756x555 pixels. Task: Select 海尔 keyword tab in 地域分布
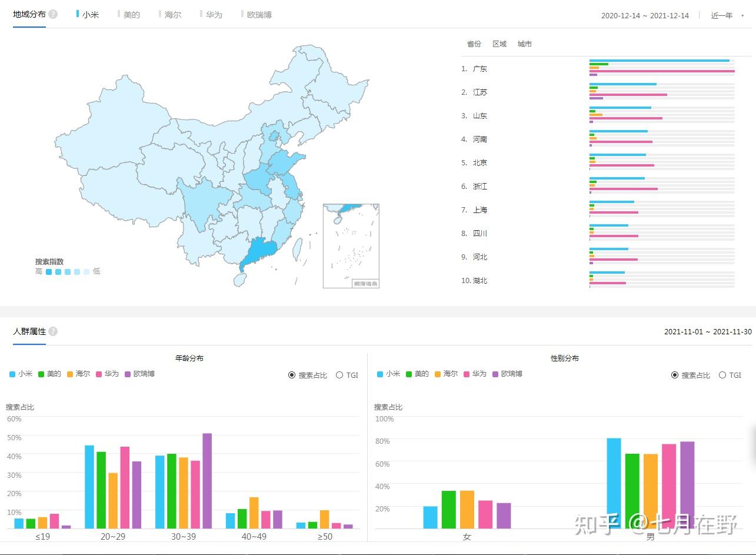coord(170,15)
